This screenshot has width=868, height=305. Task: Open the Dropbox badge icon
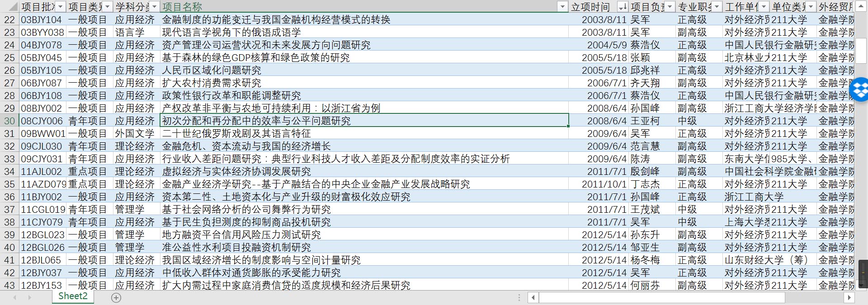pos(859,89)
